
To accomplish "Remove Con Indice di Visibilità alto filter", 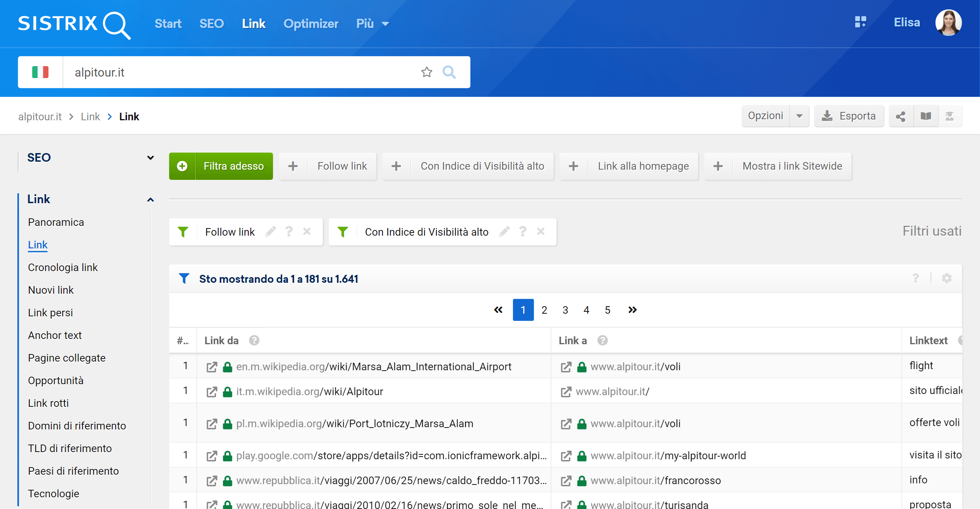I will [541, 232].
